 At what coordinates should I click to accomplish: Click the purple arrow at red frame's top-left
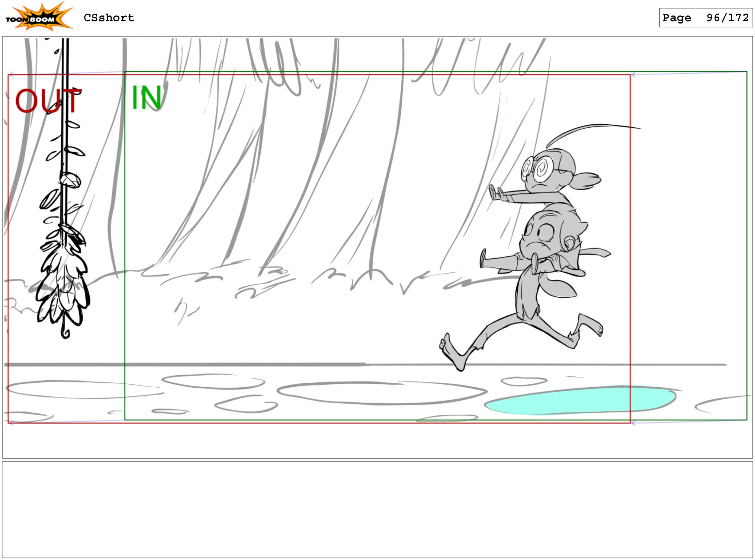[11, 75]
